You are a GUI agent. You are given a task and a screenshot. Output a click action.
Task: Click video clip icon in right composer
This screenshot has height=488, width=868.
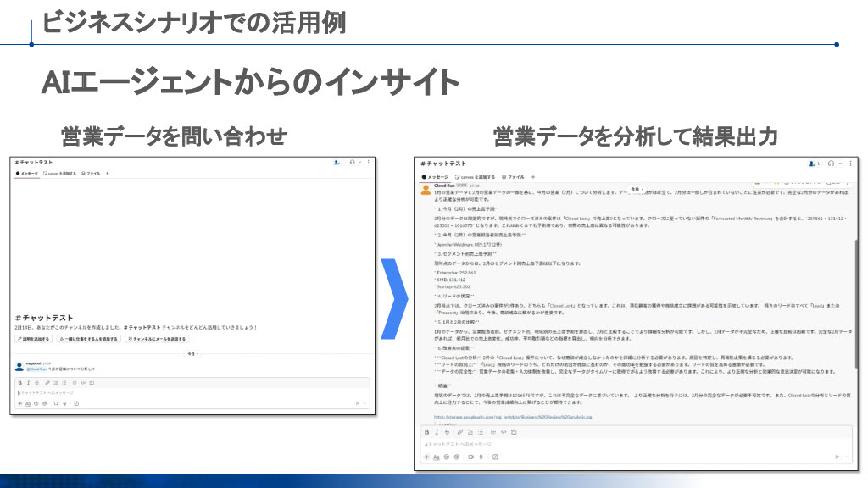click(x=471, y=457)
